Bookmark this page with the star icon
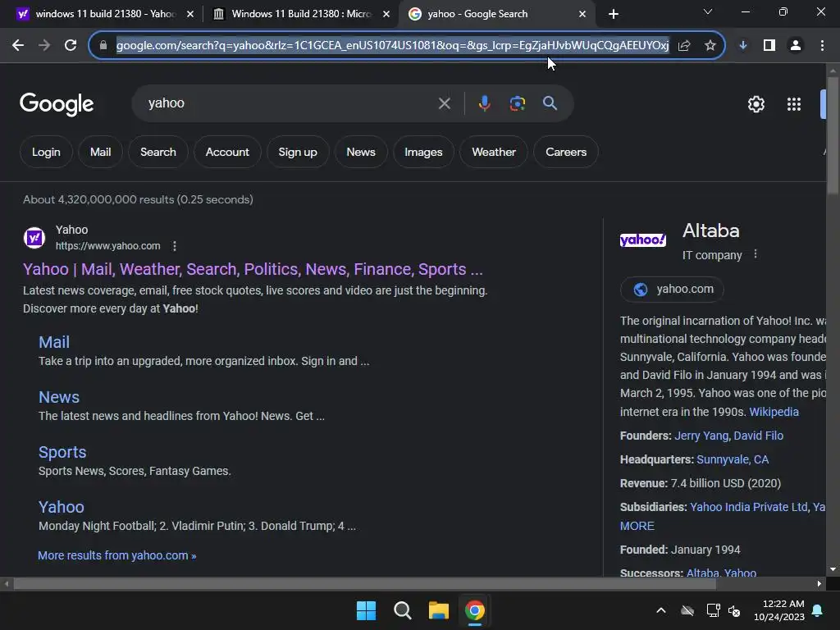This screenshot has height=630, width=840. pyautogui.click(x=710, y=45)
